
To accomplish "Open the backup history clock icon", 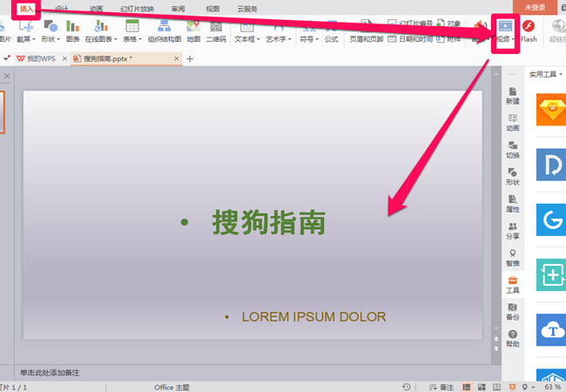I will pos(407,387).
